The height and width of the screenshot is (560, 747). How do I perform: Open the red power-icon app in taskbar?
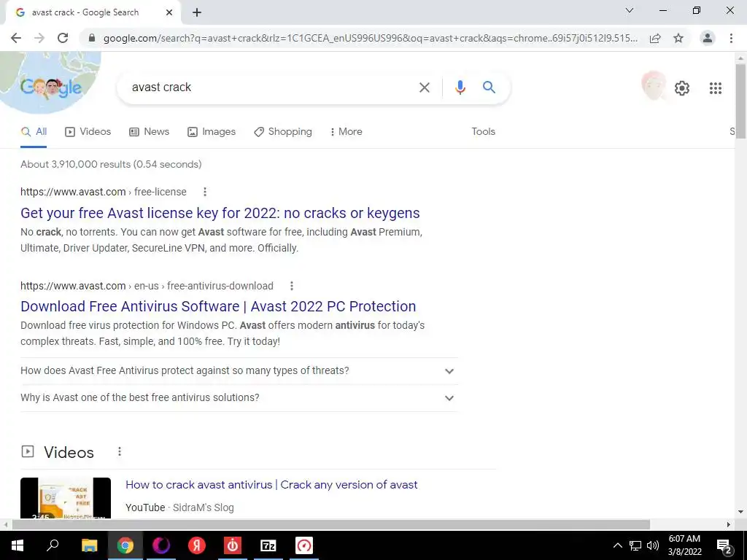[x=233, y=545]
